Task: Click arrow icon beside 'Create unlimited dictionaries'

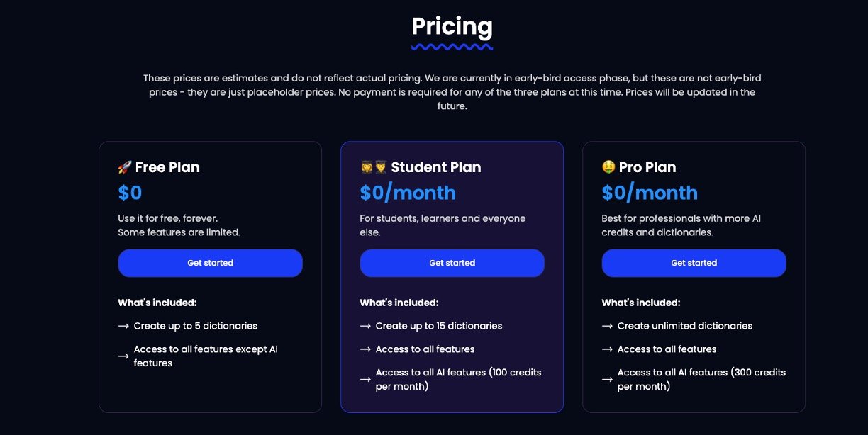Action: pos(607,327)
